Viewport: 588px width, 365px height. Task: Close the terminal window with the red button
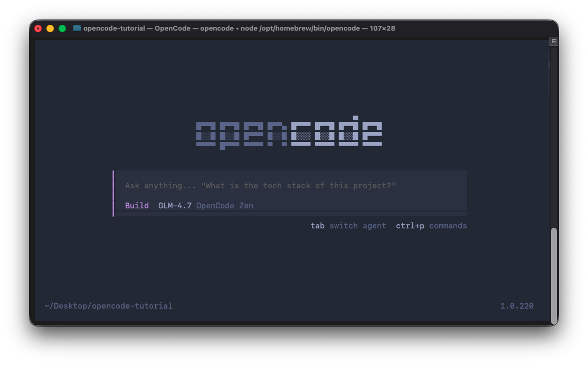pos(38,28)
